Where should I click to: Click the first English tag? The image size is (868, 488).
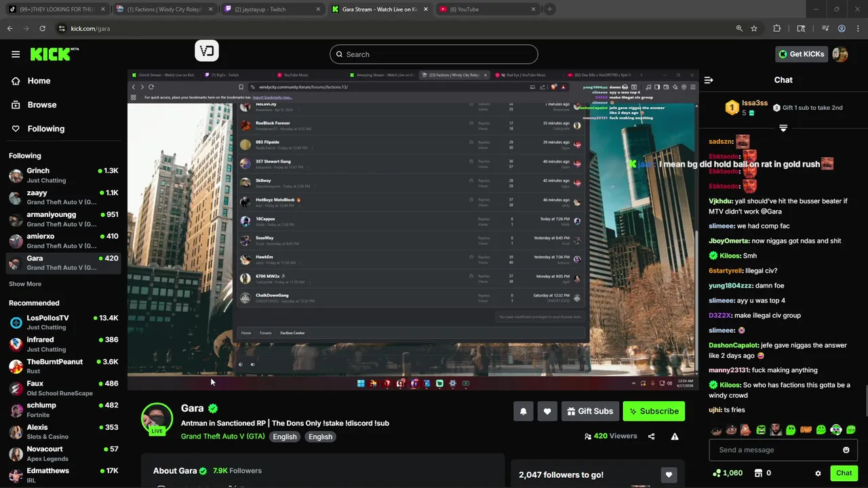(x=285, y=436)
